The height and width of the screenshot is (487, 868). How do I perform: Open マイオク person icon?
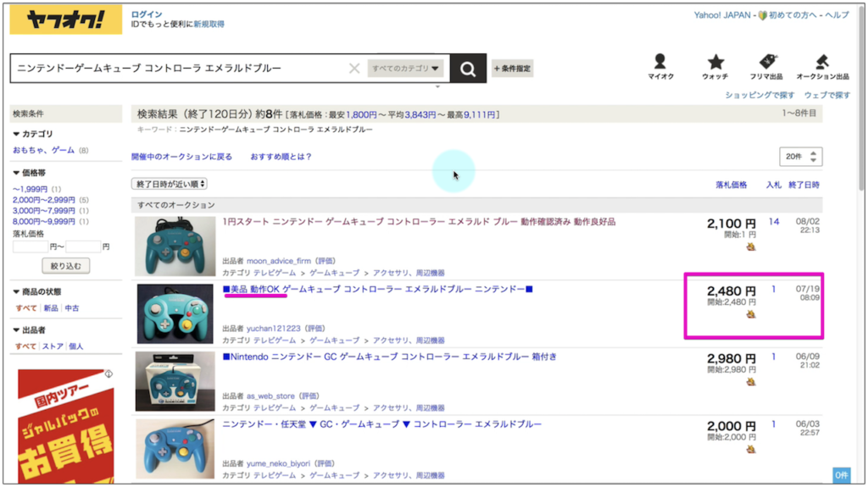[660, 67]
